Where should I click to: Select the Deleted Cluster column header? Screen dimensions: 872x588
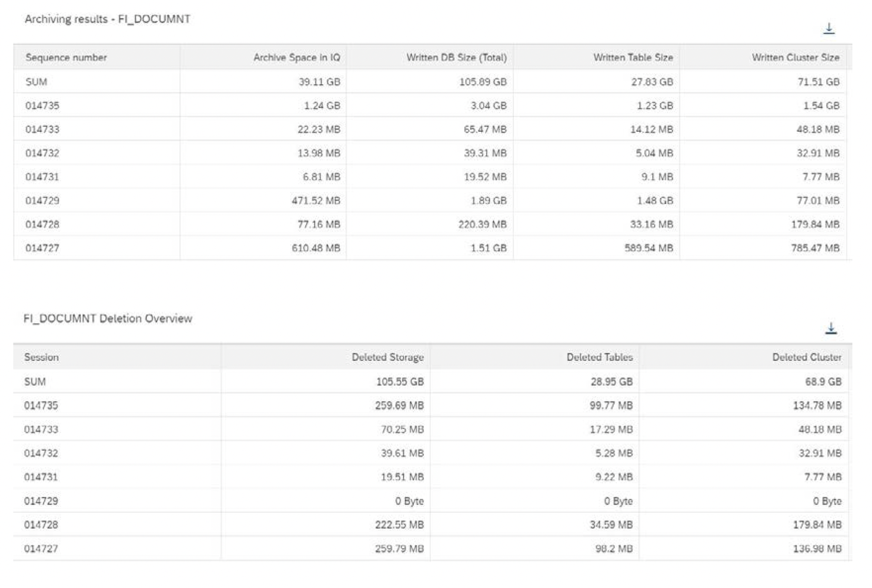click(x=806, y=358)
